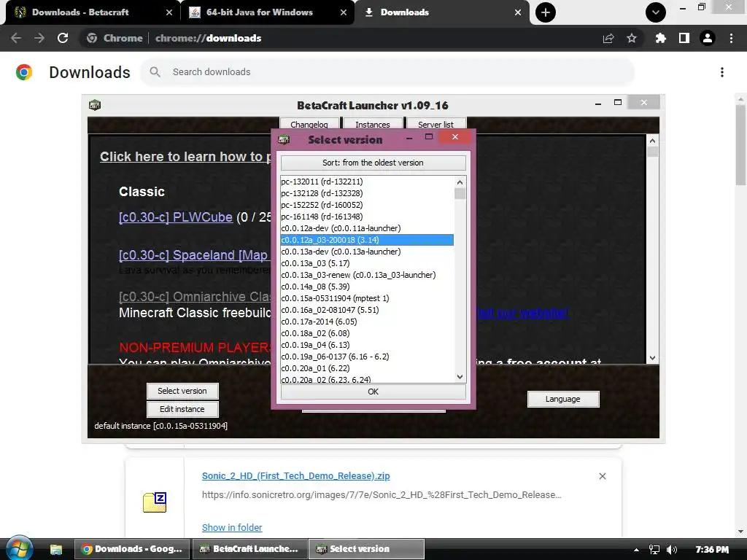Viewport: 747px width, 560px height.
Task: Switch to the Downloads - Betacraft tab
Action: 80,12
